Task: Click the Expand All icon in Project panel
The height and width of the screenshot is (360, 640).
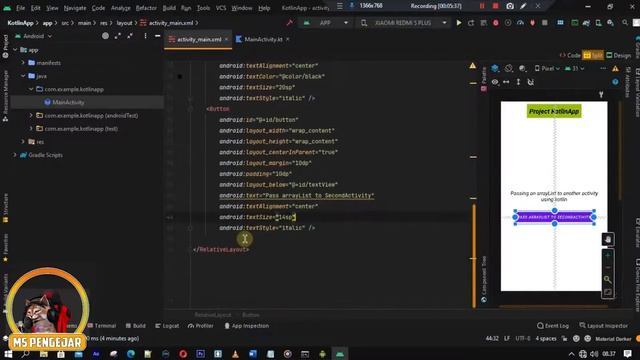Action: tap(118, 36)
